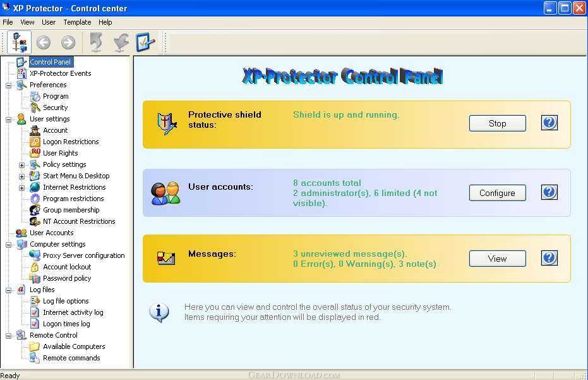588x380 pixels.
Task: Expand the Internet Restrictions node
Action: click(21, 188)
